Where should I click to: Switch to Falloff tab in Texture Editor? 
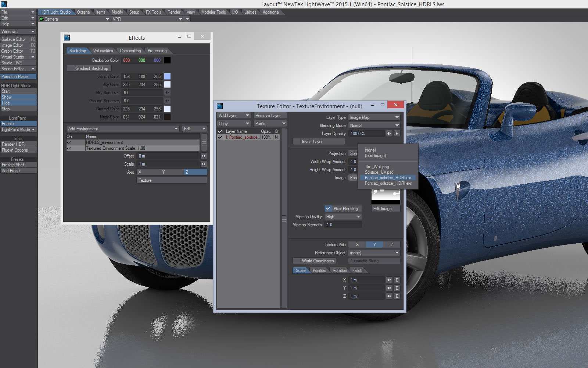[357, 270]
